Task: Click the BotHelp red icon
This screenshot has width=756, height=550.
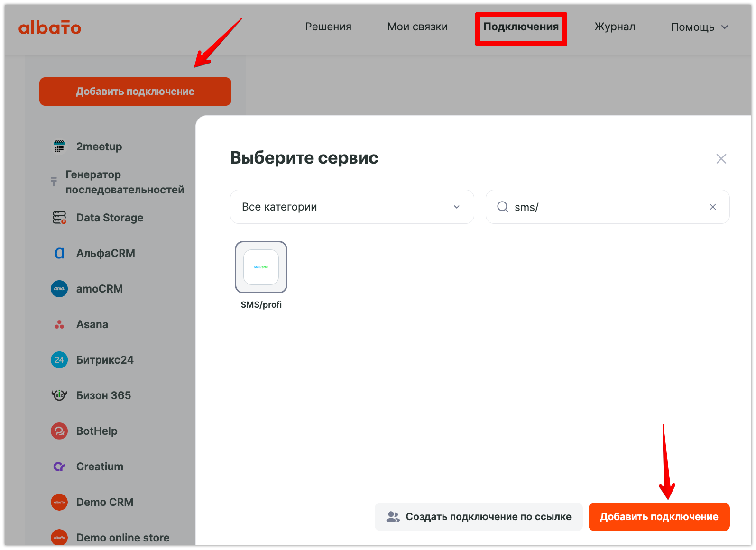Action: pos(59,431)
